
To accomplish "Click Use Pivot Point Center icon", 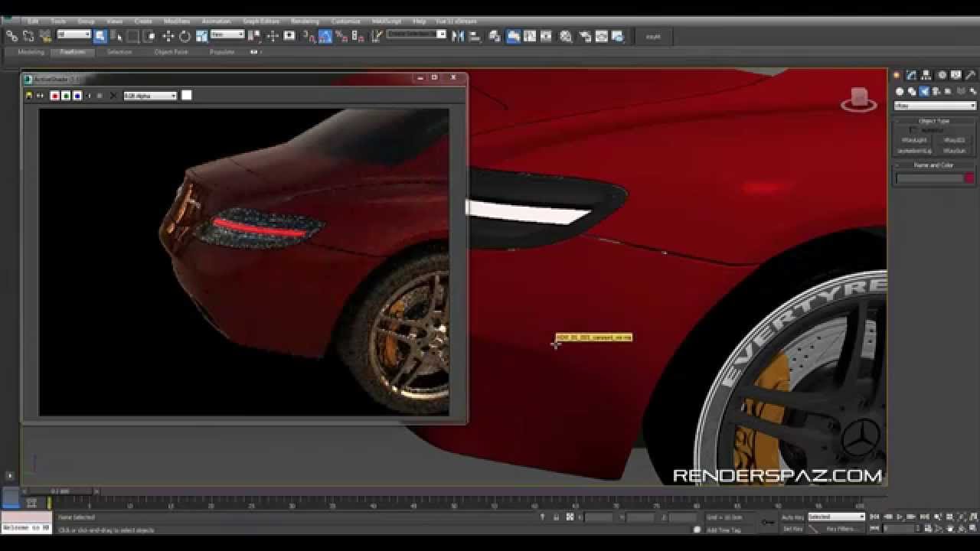I will point(255,35).
